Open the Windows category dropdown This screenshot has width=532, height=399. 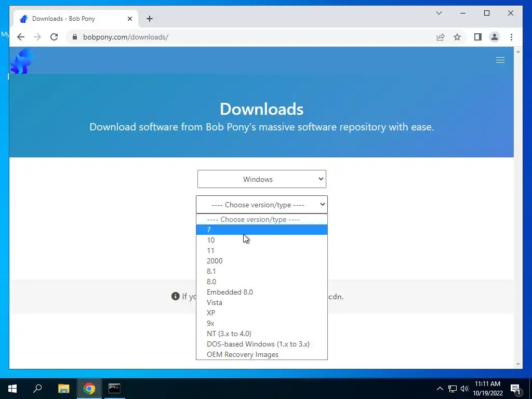point(262,179)
